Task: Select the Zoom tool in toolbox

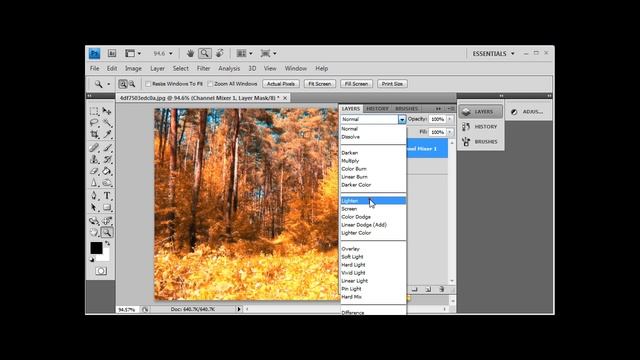Action: [107, 233]
